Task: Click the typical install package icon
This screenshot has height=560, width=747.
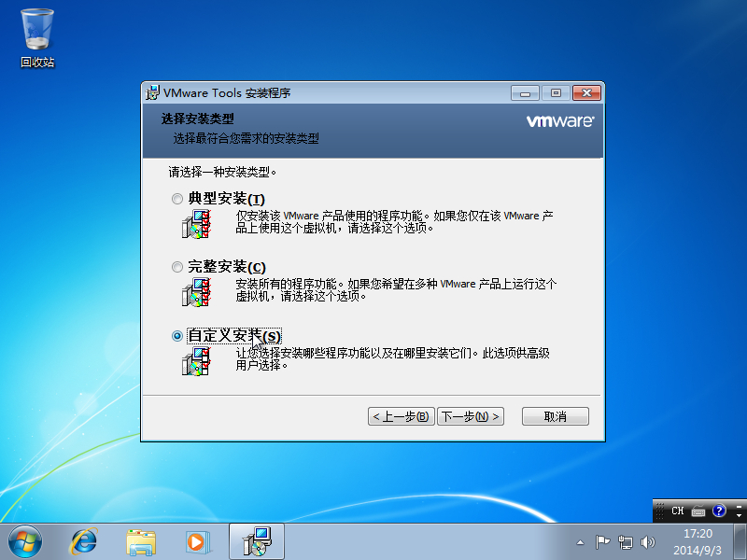Action: [x=196, y=224]
